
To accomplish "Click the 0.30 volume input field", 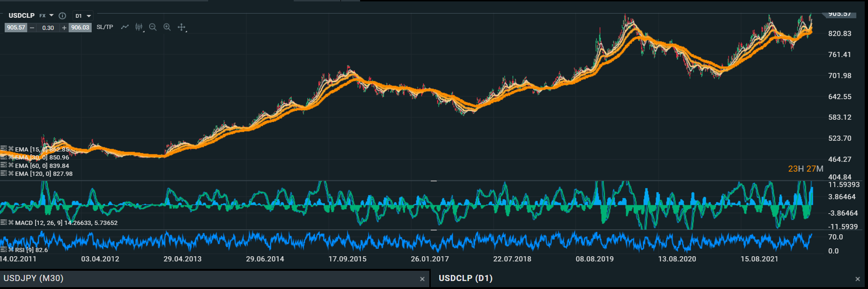I will [x=48, y=28].
